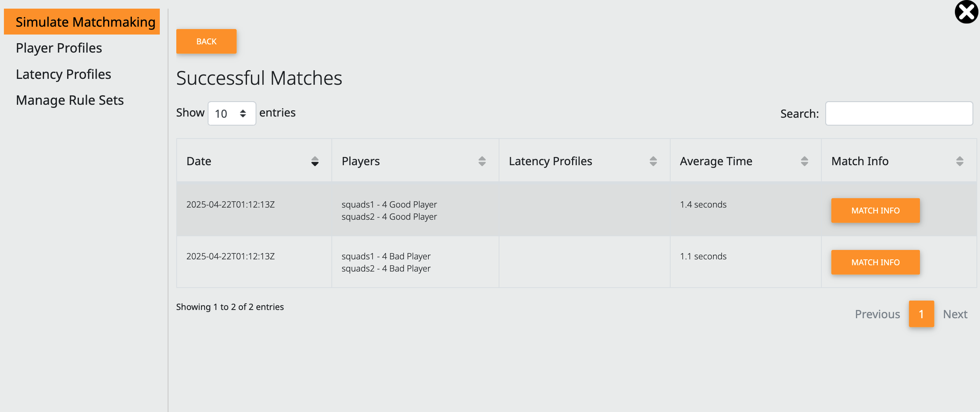Image resolution: width=980 pixels, height=412 pixels.
Task: Close the panel with the X icon
Action: coord(966,12)
